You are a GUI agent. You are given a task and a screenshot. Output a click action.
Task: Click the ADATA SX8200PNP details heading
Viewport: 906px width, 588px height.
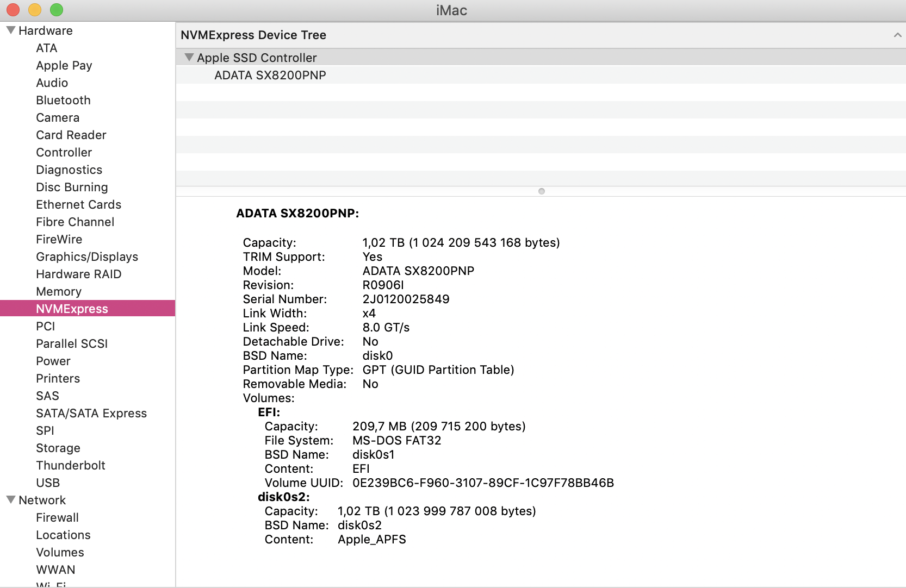pyautogui.click(x=297, y=213)
